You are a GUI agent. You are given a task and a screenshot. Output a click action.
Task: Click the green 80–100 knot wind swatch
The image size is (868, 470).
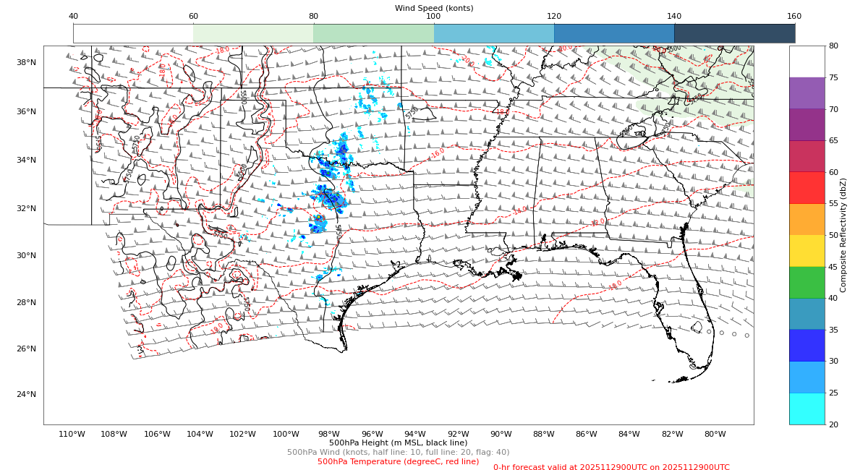[x=373, y=33]
